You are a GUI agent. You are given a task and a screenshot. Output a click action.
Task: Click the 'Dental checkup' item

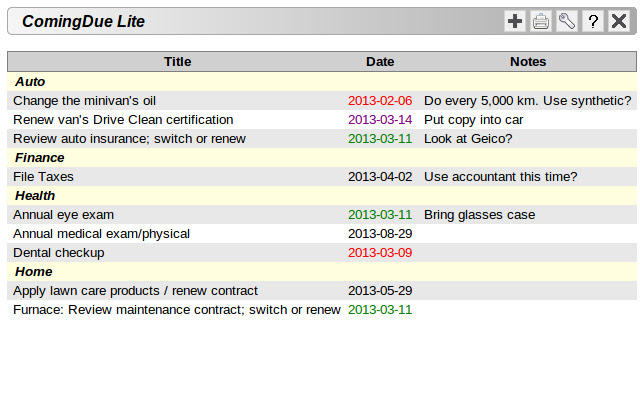(59, 252)
